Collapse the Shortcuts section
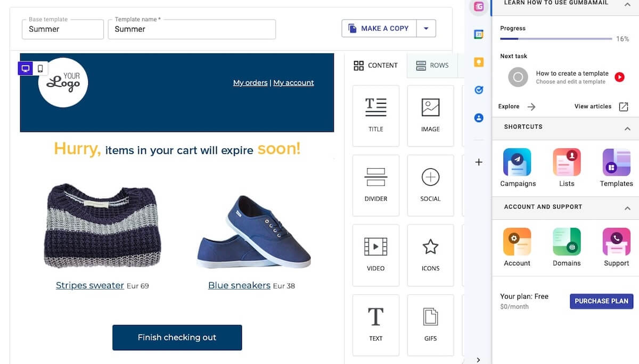 [x=627, y=128]
